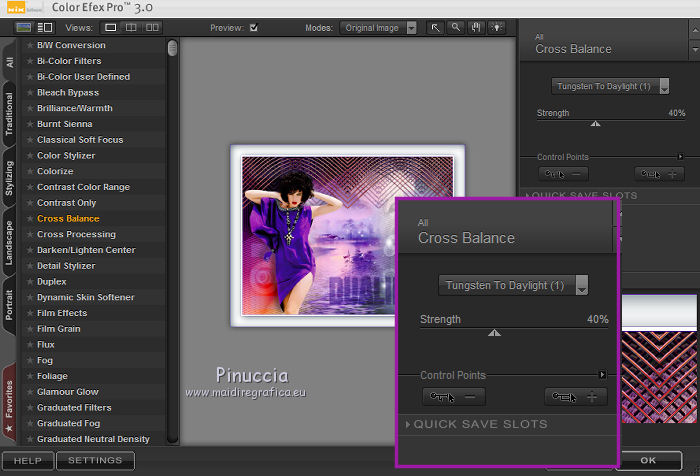Click the star next to Flux

click(x=29, y=344)
